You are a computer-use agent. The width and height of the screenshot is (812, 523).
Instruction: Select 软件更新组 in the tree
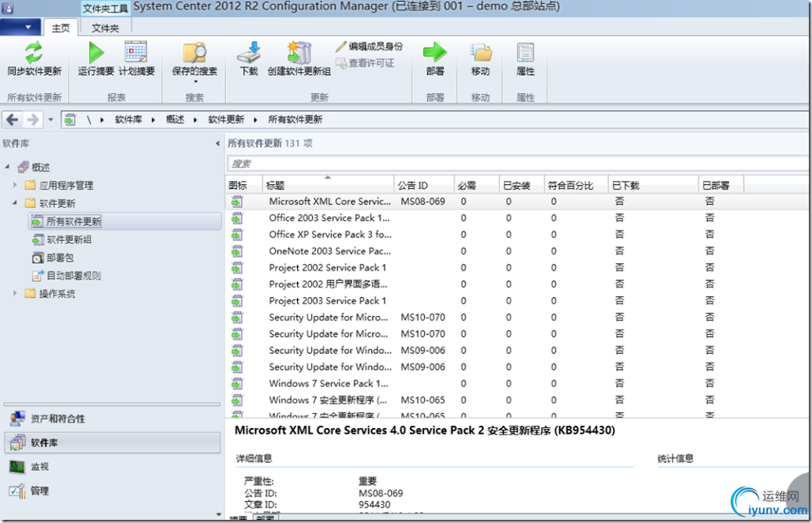pos(69,239)
